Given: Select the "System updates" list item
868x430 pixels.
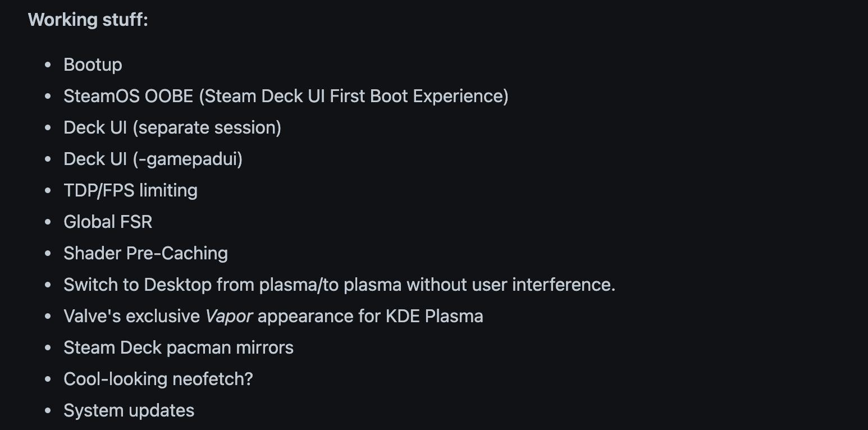Looking at the screenshot, I should (129, 410).
